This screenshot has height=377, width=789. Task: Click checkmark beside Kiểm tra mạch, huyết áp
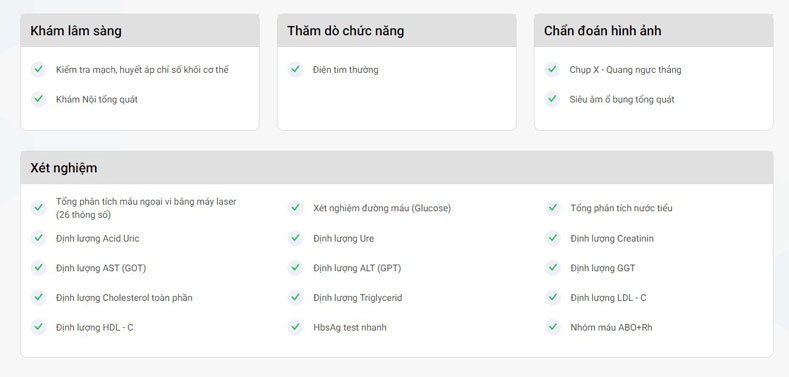point(38,69)
